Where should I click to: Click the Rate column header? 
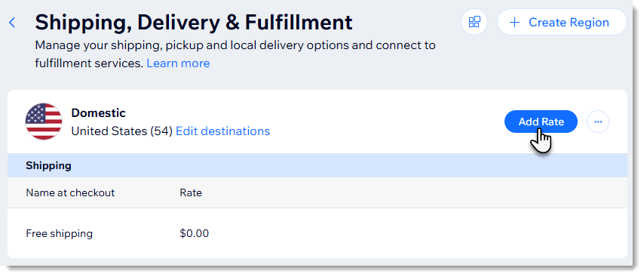click(x=191, y=192)
